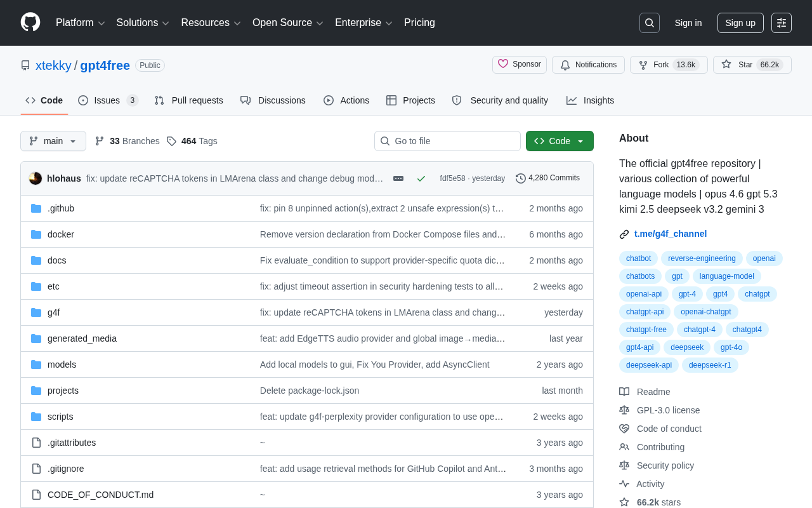This screenshot has height=508, width=812.
Task: Fork the gpt4free repository
Action: click(669, 65)
